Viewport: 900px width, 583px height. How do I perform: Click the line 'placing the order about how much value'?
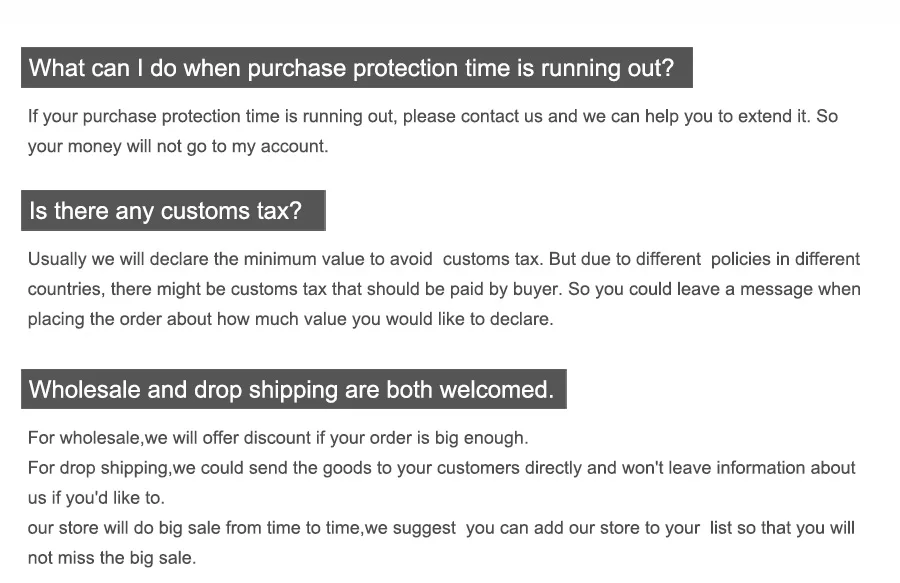tap(290, 318)
